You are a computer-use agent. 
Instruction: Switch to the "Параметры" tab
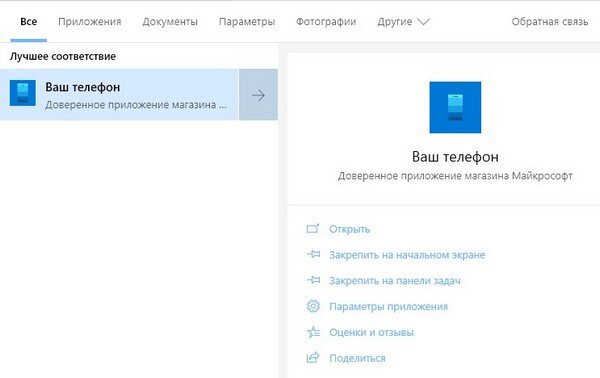[247, 22]
